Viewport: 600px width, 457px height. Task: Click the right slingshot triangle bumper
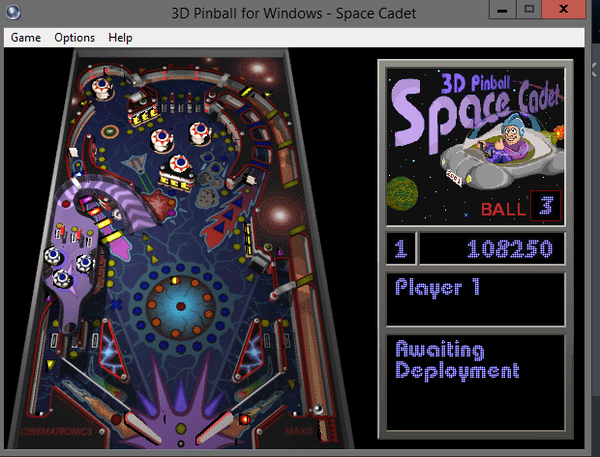[x=247, y=349]
